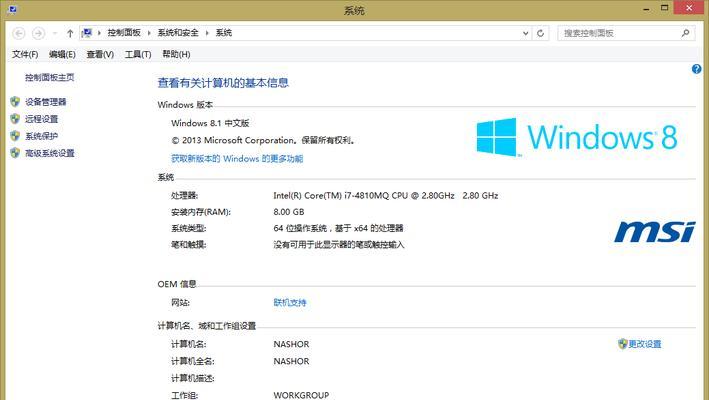Click 获取新版本的 Windows 的更多功能 link

[237, 159]
